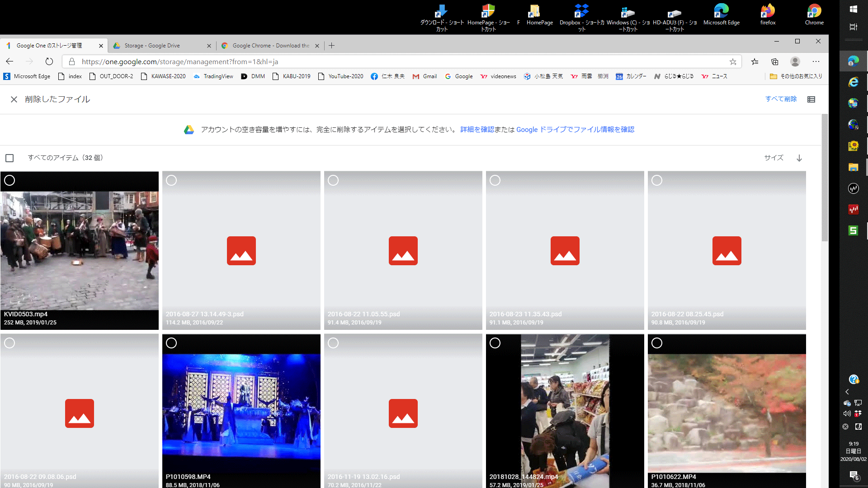
Task: Click the page vertical scrollbar
Action: [825, 177]
